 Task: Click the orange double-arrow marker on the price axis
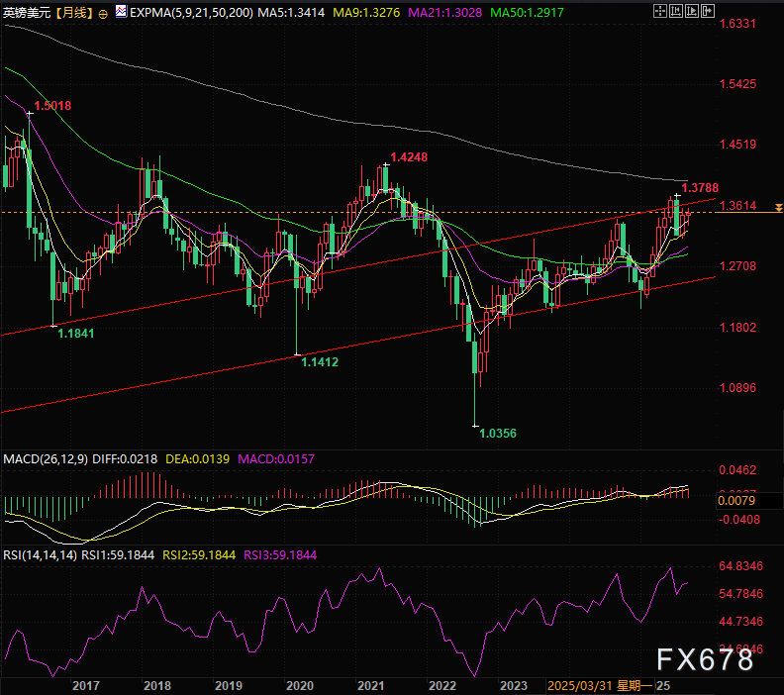pyautogui.click(x=778, y=207)
